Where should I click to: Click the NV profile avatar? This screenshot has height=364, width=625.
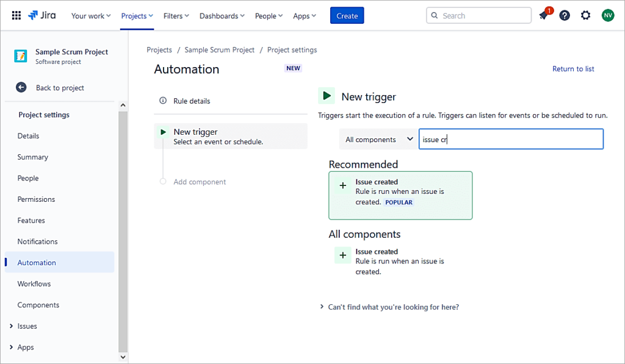(607, 15)
